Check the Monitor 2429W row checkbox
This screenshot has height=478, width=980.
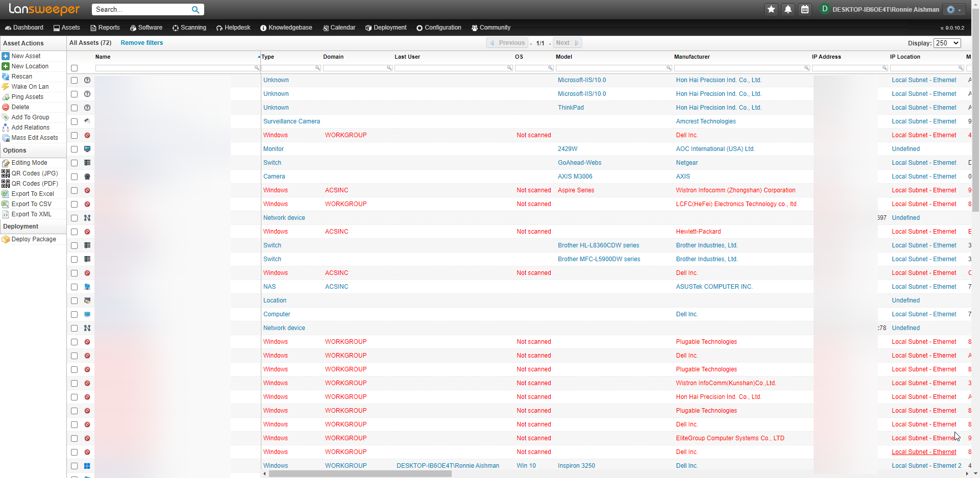click(74, 149)
